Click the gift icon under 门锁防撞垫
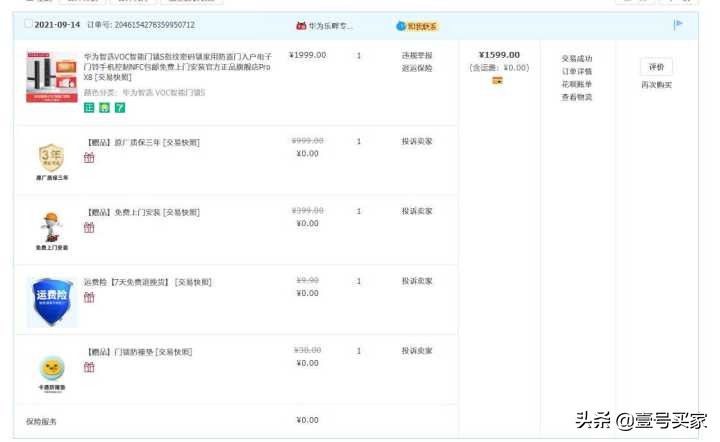 pyautogui.click(x=89, y=367)
